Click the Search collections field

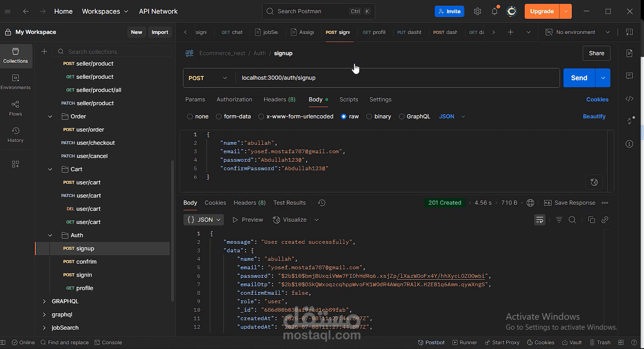[x=112, y=51]
